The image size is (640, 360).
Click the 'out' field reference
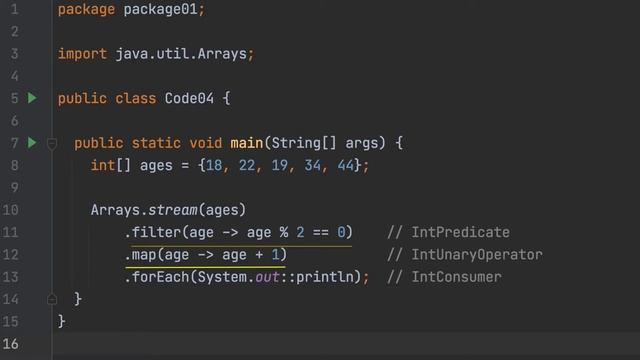tap(267, 277)
